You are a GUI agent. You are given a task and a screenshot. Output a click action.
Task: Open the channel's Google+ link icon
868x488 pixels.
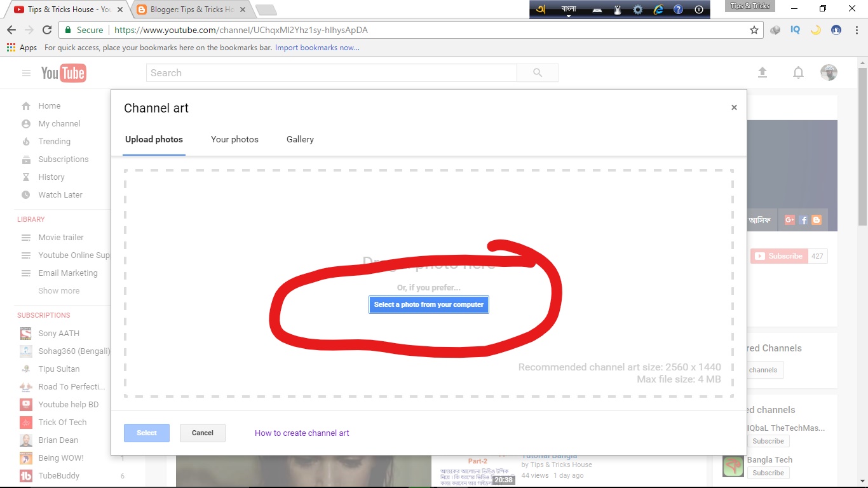point(790,220)
